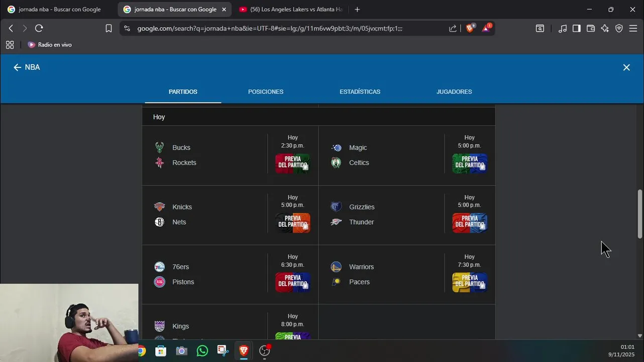This screenshot has width=644, height=362.
Task: Close the NBA panel with the X
Action: click(x=626, y=67)
